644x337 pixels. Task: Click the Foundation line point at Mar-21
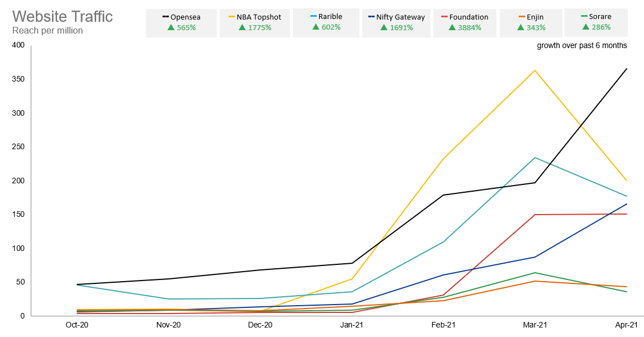(535, 215)
